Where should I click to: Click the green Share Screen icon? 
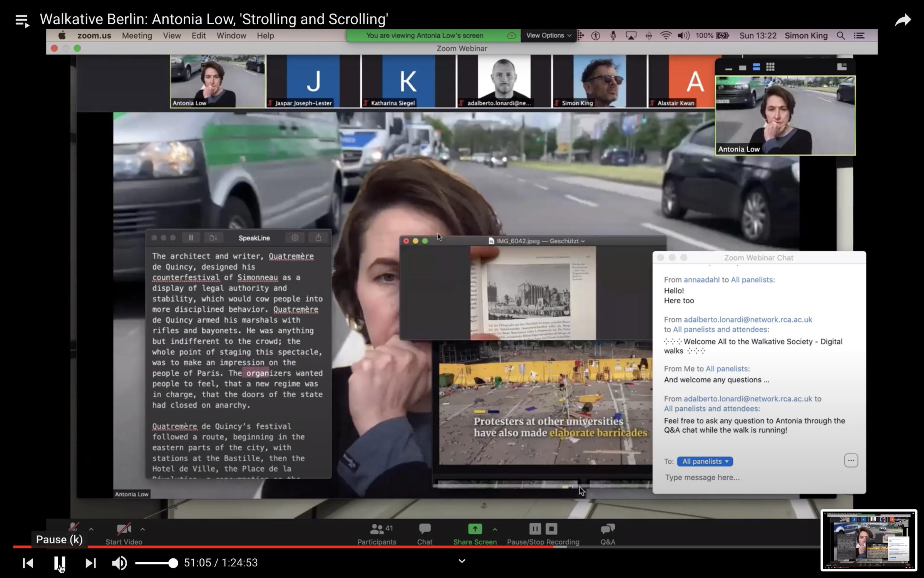(475, 529)
